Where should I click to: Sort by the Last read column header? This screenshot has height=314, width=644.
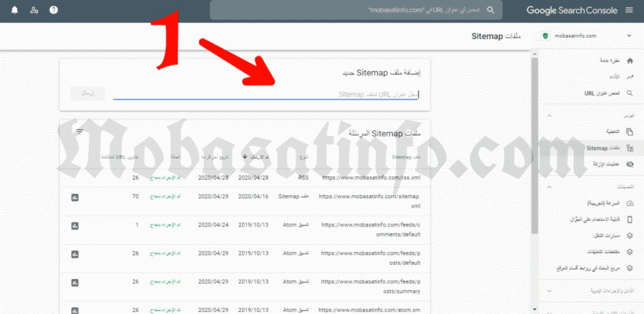(216, 157)
